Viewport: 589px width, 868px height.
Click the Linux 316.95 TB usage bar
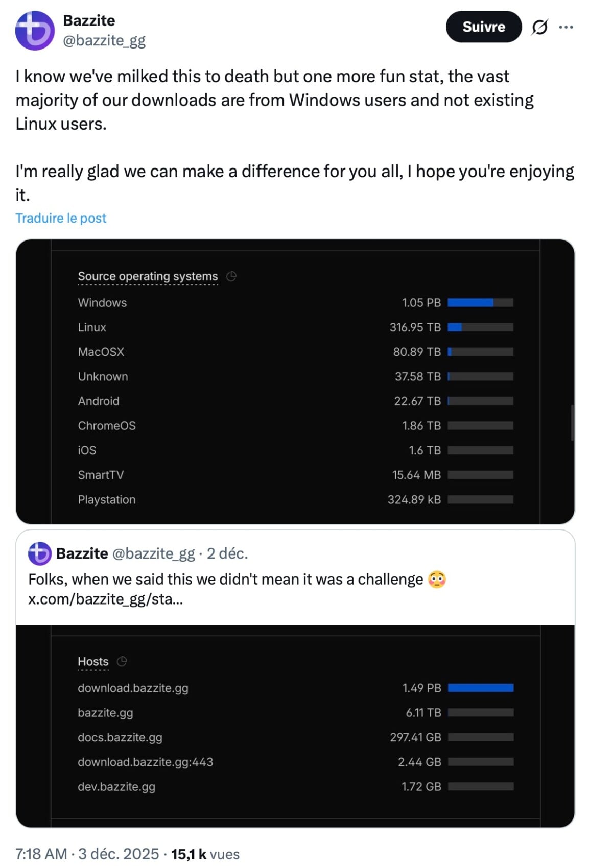point(480,327)
